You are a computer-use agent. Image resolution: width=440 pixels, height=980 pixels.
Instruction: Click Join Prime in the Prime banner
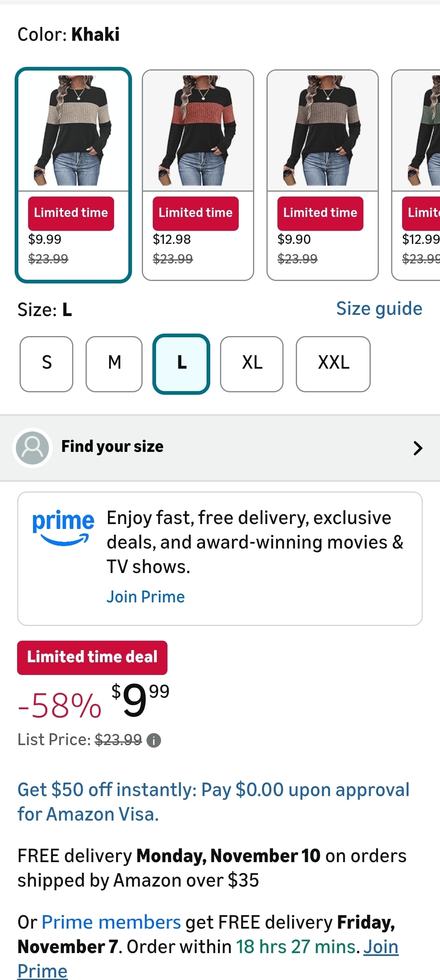pos(145,597)
